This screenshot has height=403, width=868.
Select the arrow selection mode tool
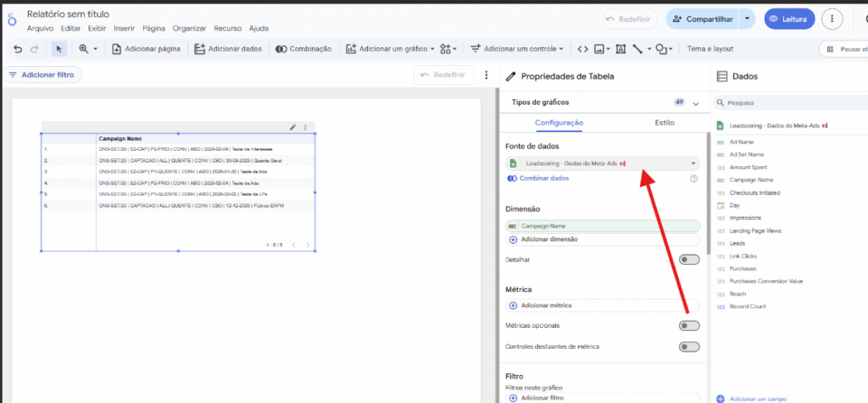pyautogui.click(x=58, y=49)
